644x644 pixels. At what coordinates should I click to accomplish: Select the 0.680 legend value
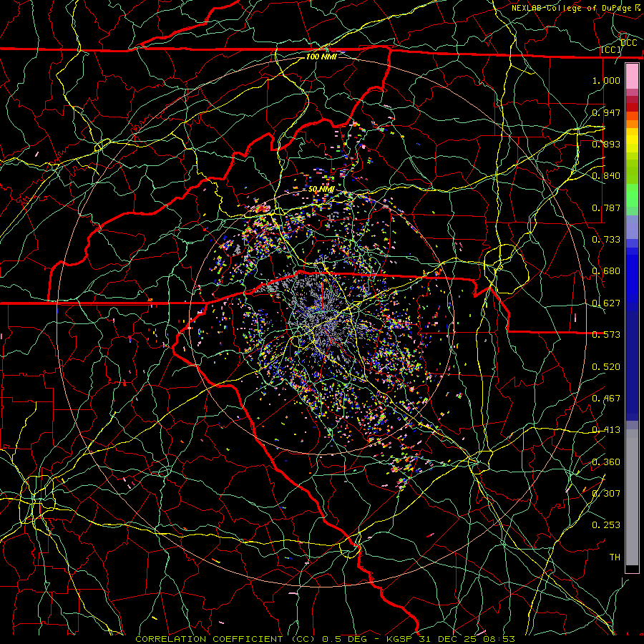point(606,271)
